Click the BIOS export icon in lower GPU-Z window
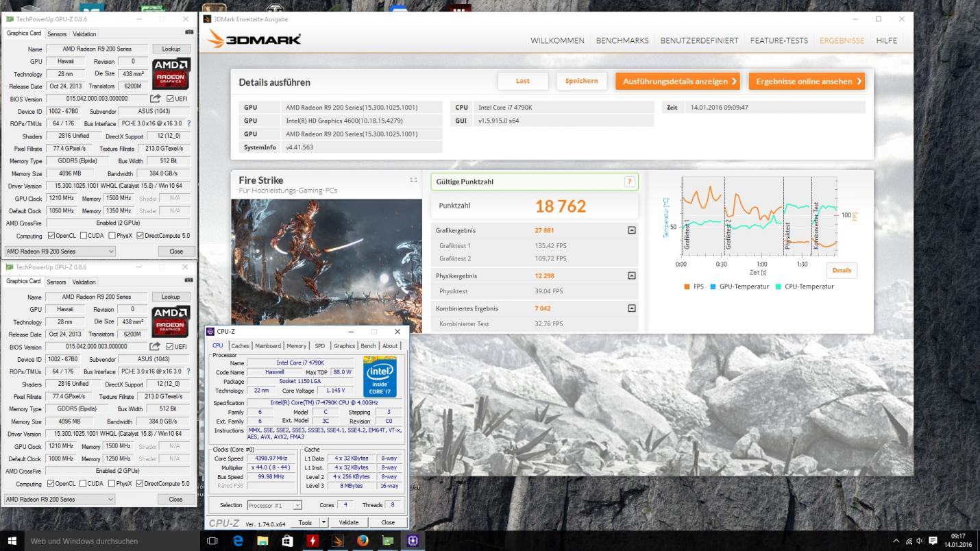 coord(155,347)
